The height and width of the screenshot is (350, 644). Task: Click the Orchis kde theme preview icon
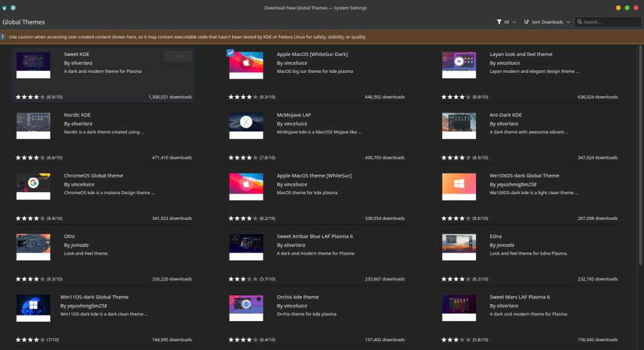pos(246,307)
